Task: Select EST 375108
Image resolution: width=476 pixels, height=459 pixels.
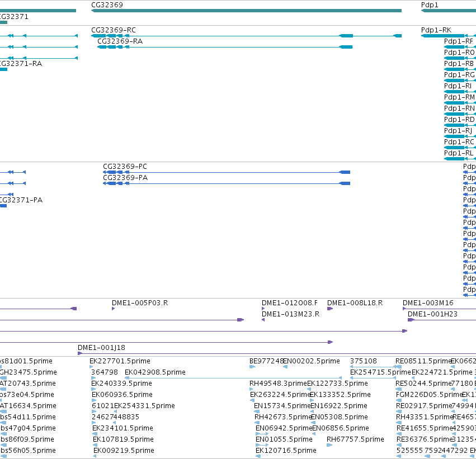Action: 364,361
